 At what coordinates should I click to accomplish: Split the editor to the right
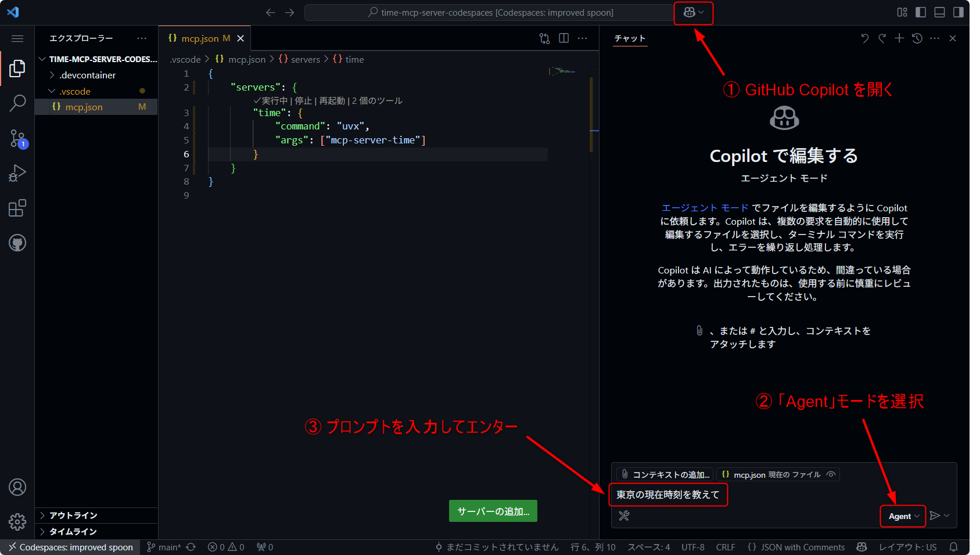pos(563,38)
